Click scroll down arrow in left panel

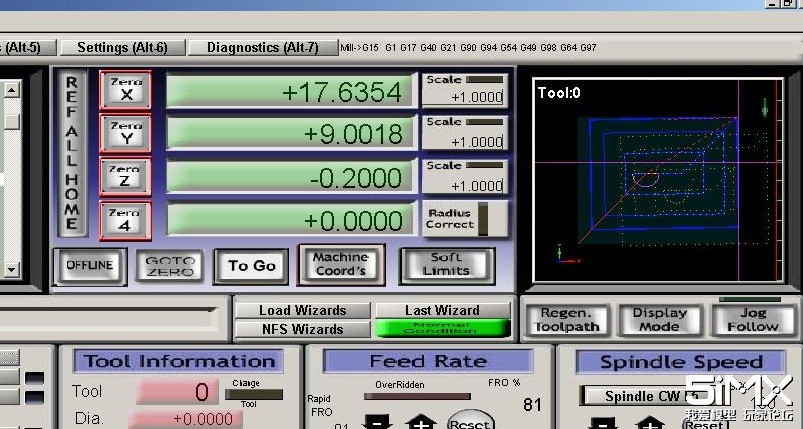tap(12, 269)
